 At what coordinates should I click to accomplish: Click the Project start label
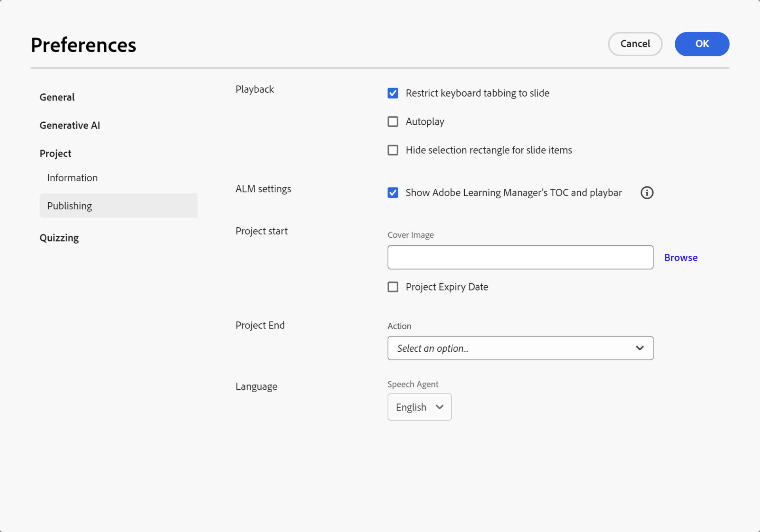pyautogui.click(x=262, y=231)
